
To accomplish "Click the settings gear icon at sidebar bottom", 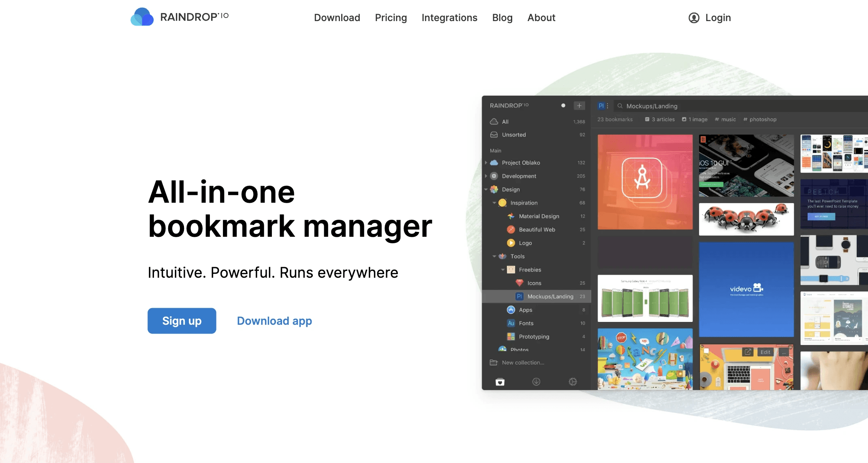I will tap(573, 382).
